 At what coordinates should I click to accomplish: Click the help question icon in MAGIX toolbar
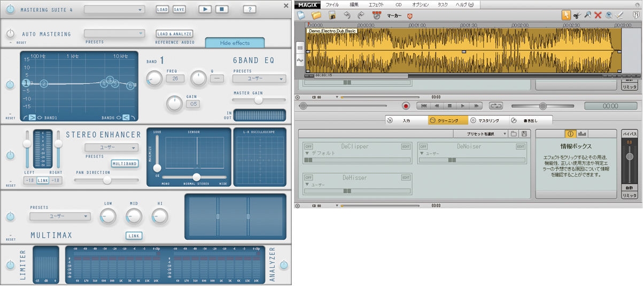coord(636,15)
